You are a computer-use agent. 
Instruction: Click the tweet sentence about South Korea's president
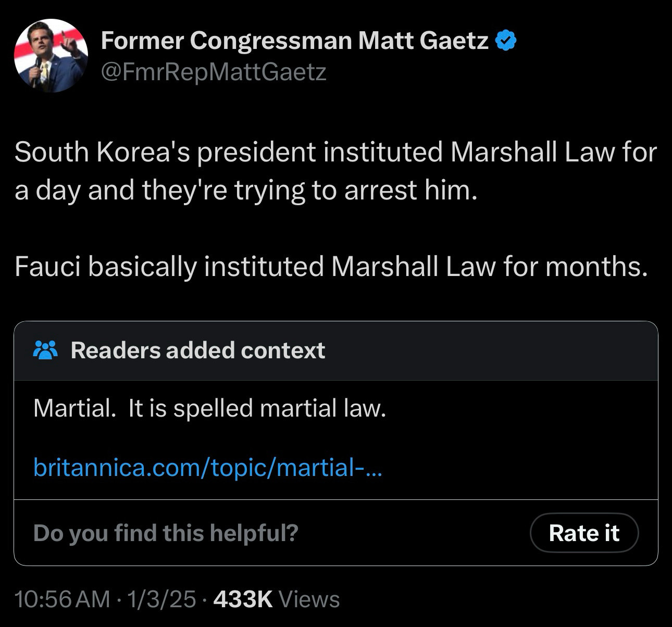click(x=335, y=171)
